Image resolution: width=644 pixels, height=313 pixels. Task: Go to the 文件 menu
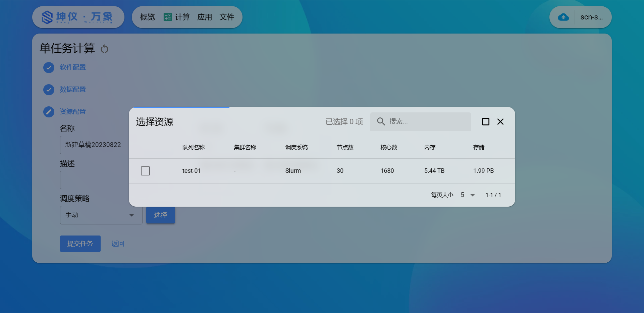[x=227, y=17]
